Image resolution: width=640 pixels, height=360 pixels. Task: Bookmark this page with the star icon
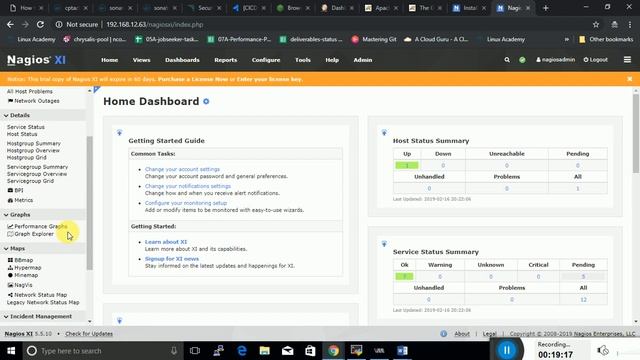tap(596, 24)
